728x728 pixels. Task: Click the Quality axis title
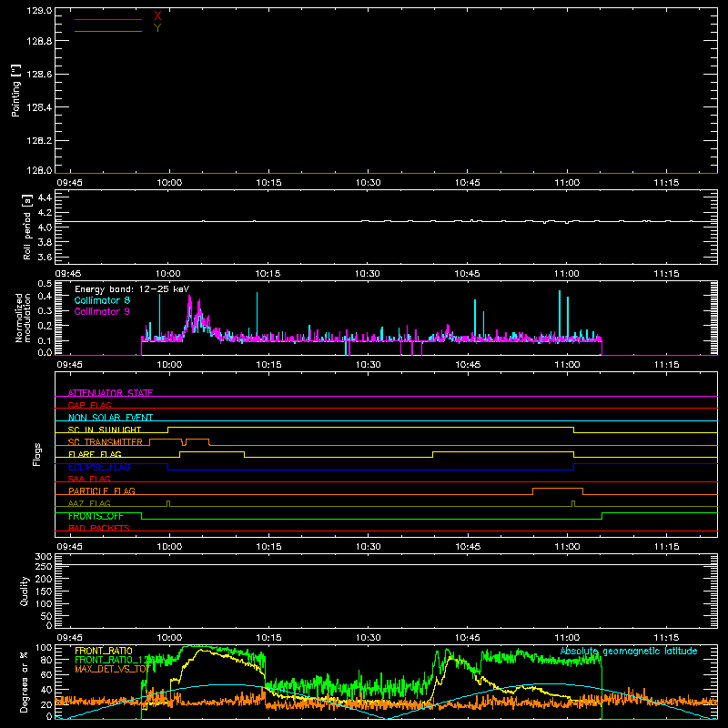point(25,591)
